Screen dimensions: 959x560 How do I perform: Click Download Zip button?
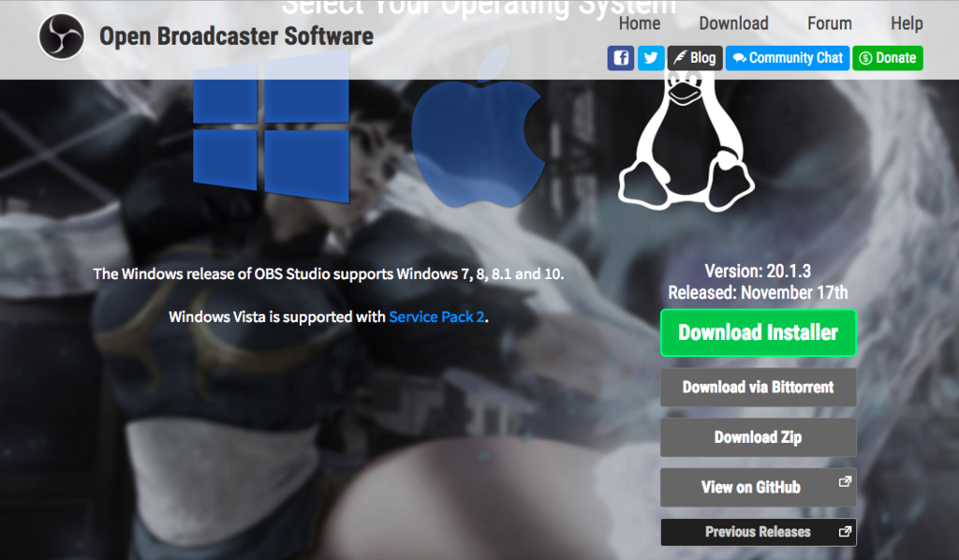[x=759, y=437]
